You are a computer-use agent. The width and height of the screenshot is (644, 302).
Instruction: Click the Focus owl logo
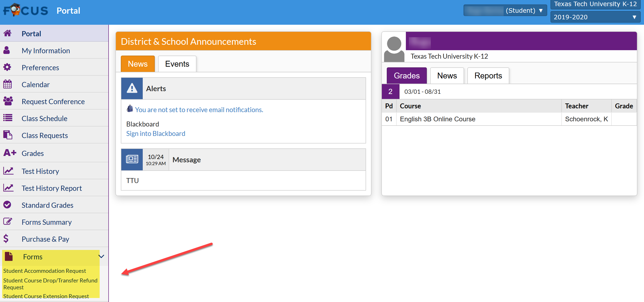pyautogui.click(x=25, y=10)
